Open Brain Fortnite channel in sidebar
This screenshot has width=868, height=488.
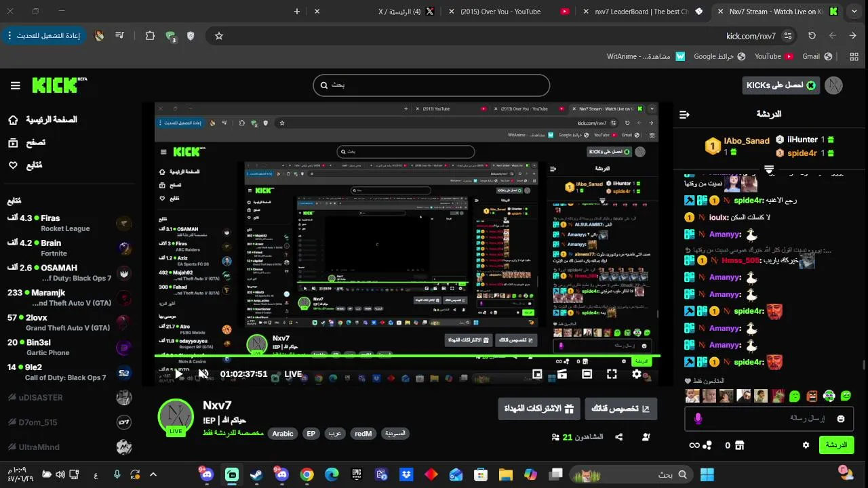point(69,248)
